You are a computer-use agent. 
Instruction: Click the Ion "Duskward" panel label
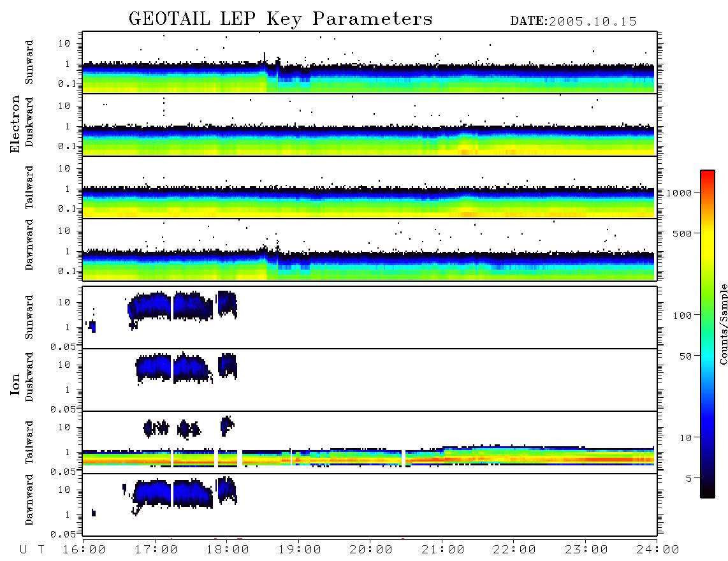click(29, 377)
